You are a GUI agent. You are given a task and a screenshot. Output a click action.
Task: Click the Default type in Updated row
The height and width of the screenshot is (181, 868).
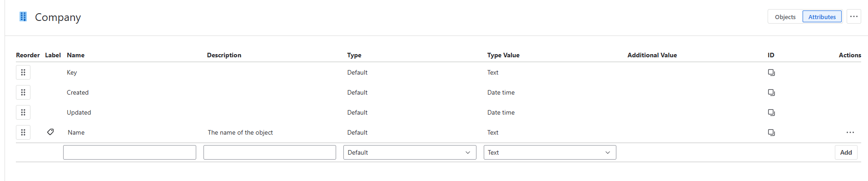[357, 112]
